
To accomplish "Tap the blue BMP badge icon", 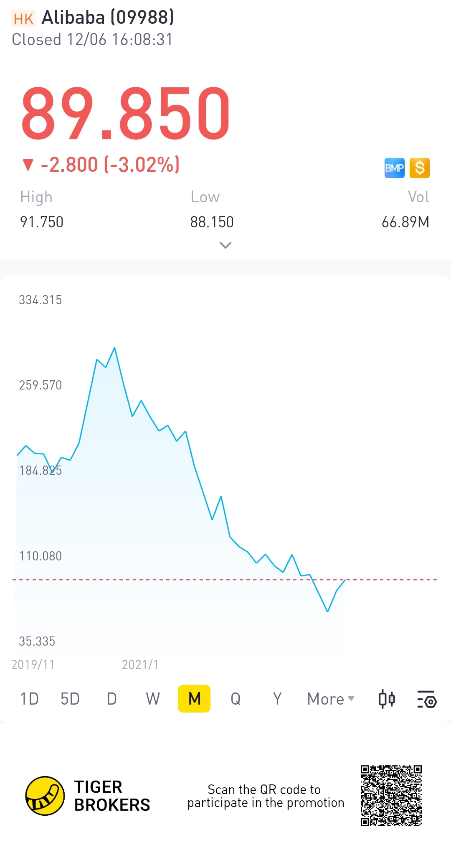I will [x=394, y=168].
